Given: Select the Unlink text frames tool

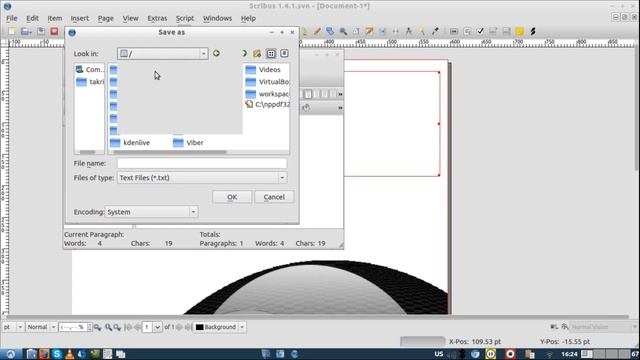Looking at the screenshot, I should click(396, 31).
